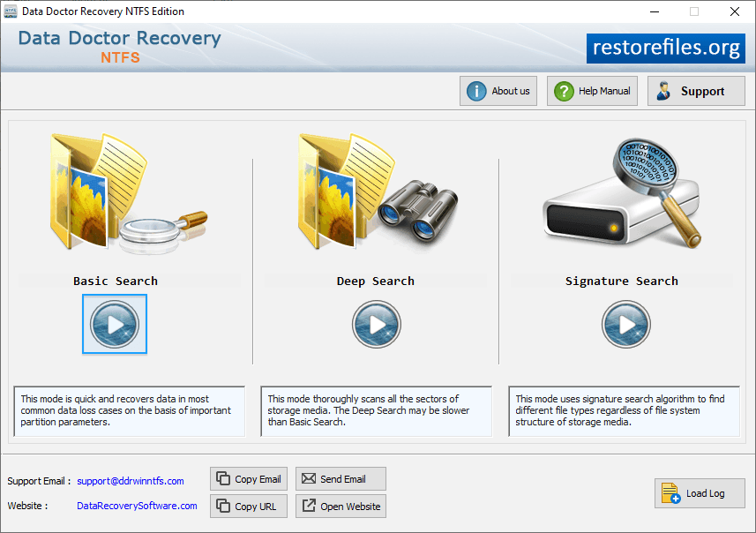This screenshot has width=756, height=533.
Task: Copy the support email address
Action: [x=249, y=479]
